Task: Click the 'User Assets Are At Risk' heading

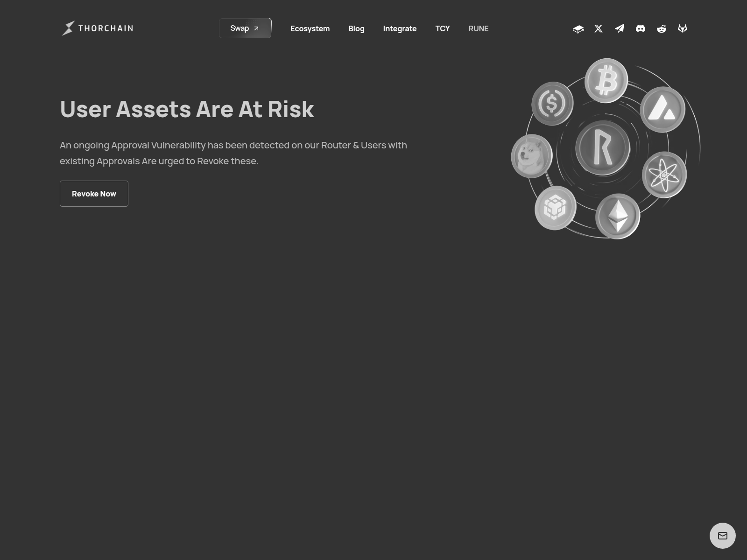Action: coord(187,109)
